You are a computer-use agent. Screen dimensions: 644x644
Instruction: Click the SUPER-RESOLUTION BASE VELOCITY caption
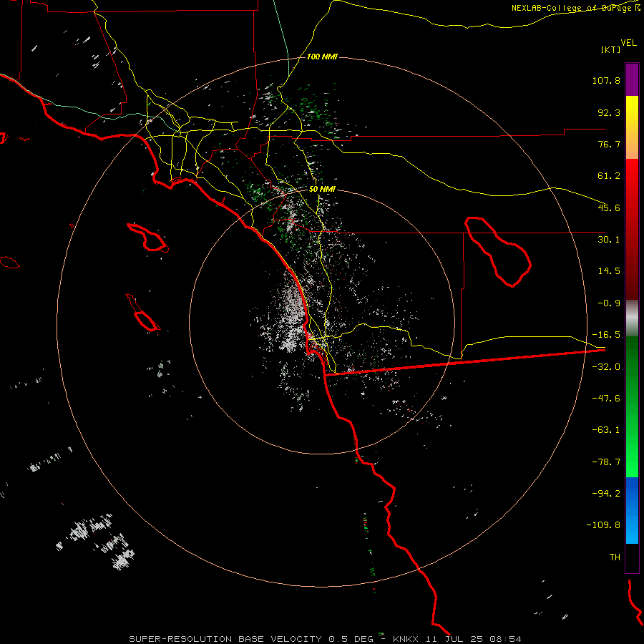[x=225, y=639]
